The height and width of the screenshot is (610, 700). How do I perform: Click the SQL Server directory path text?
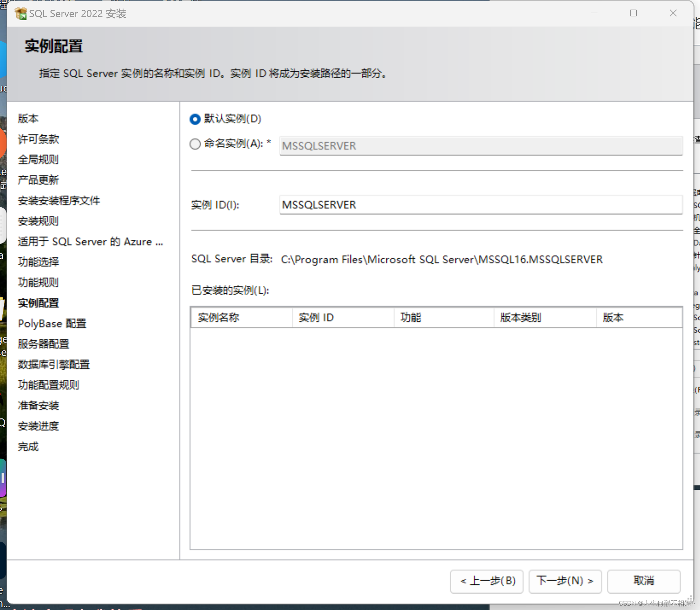[442, 259]
